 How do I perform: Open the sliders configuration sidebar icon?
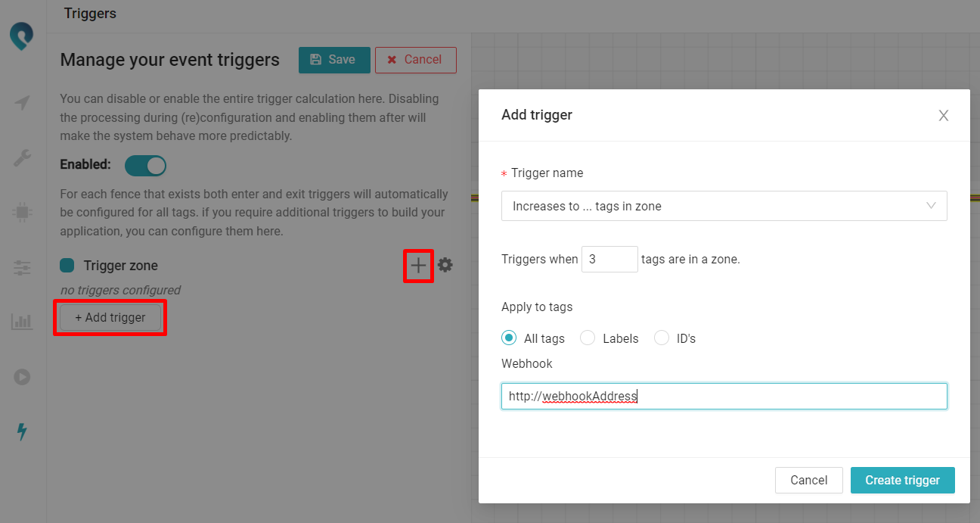[22, 267]
